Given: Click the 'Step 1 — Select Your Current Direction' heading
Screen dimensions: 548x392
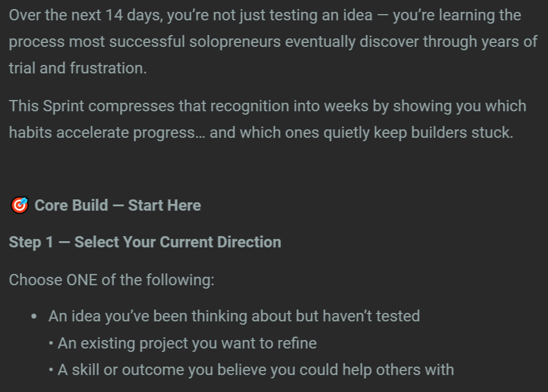Looking at the screenshot, I should [145, 242].
